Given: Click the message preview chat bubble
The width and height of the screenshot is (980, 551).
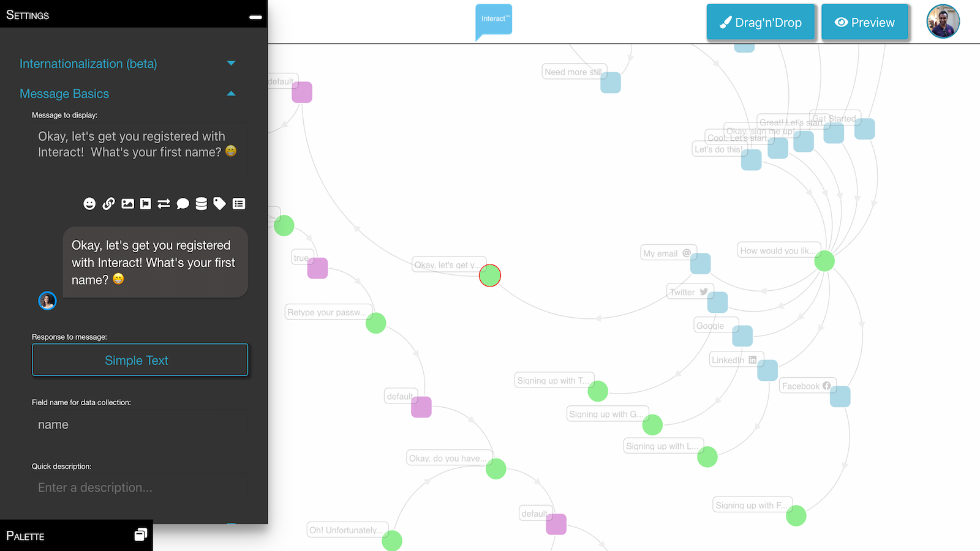Looking at the screenshot, I should tap(156, 262).
